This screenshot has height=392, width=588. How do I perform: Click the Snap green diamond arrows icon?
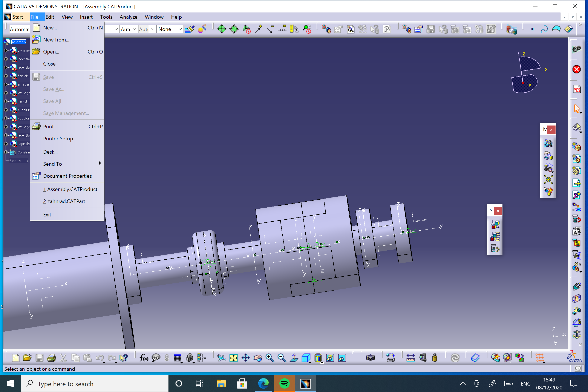pos(234,29)
